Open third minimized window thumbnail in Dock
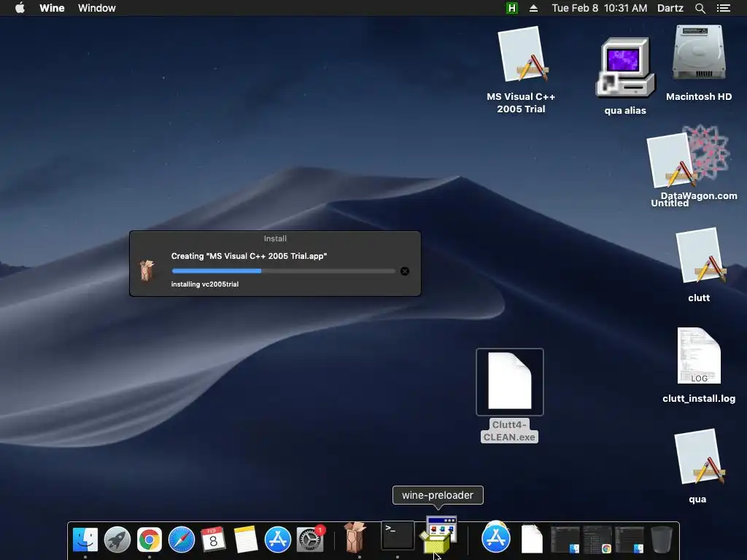 [x=630, y=540]
